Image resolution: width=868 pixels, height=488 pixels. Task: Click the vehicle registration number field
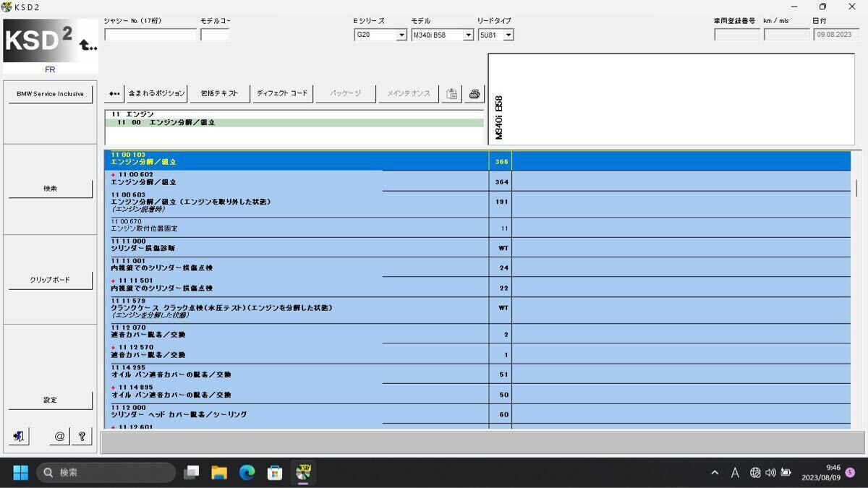[x=737, y=35]
